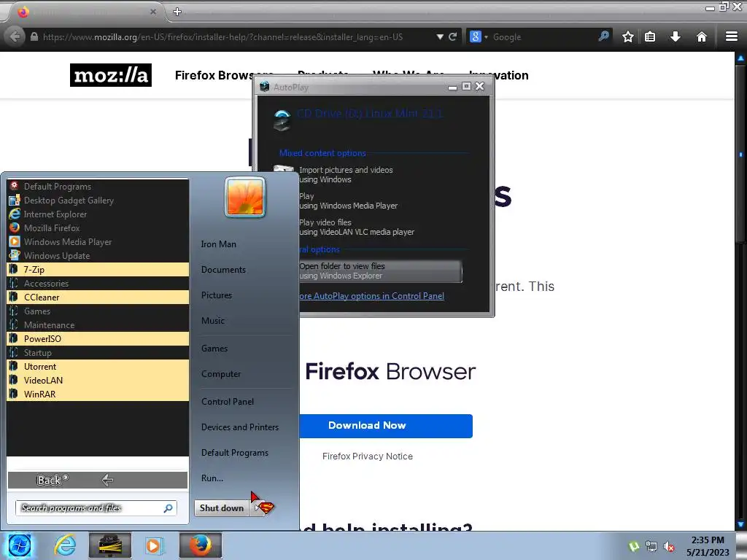Click the uTorrent tray icon
747x560 pixels.
point(634,547)
